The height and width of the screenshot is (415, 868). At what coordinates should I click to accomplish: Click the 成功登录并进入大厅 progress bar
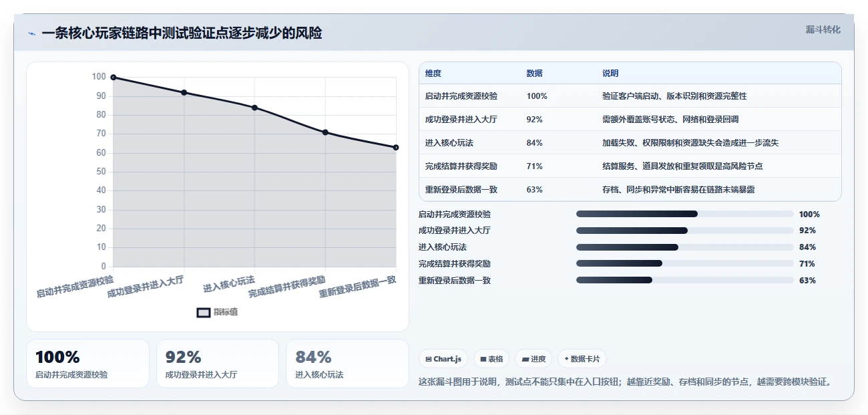tap(684, 231)
